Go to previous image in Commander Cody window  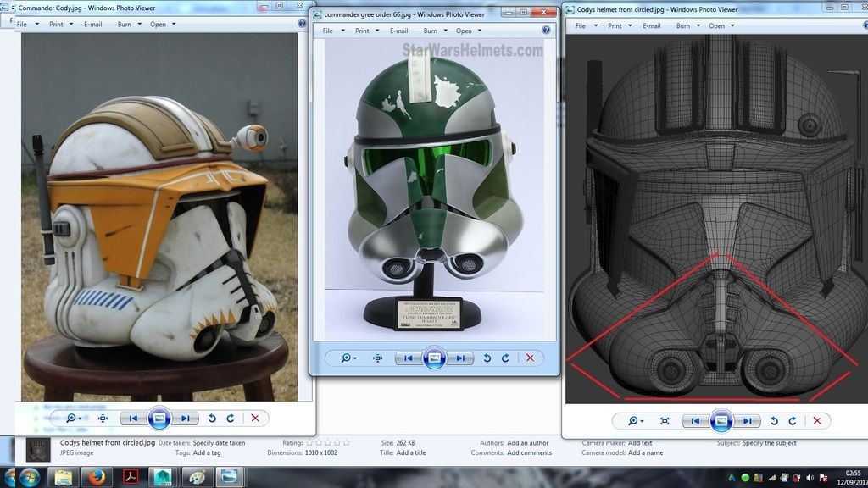(x=133, y=419)
